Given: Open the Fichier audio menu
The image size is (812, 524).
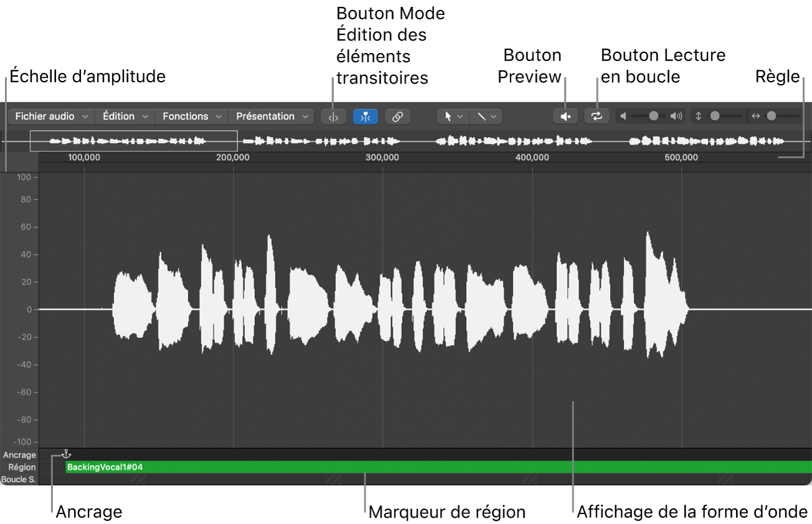Looking at the screenshot, I should (52, 117).
